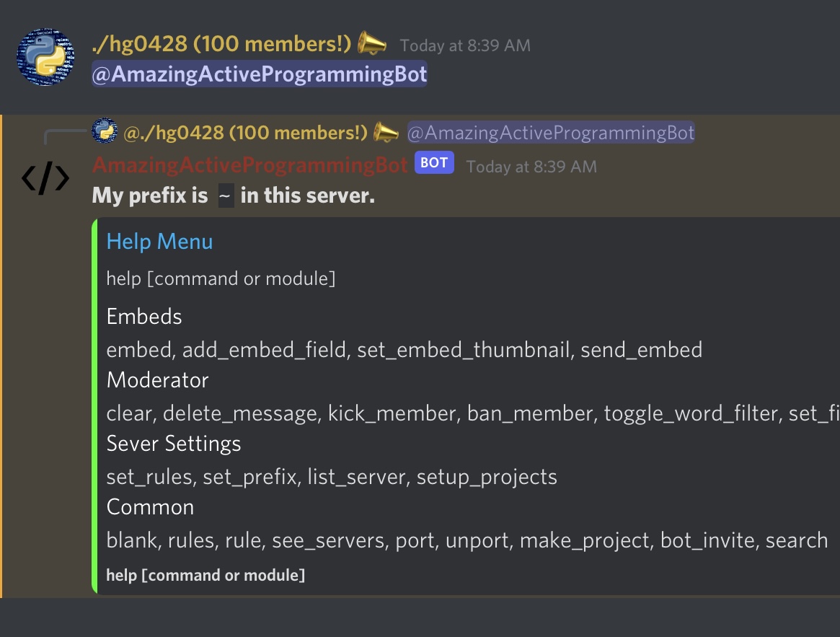840x637 pixels.
Task: Jump to original via greyed bot mention preview
Action: tap(551, 133)
